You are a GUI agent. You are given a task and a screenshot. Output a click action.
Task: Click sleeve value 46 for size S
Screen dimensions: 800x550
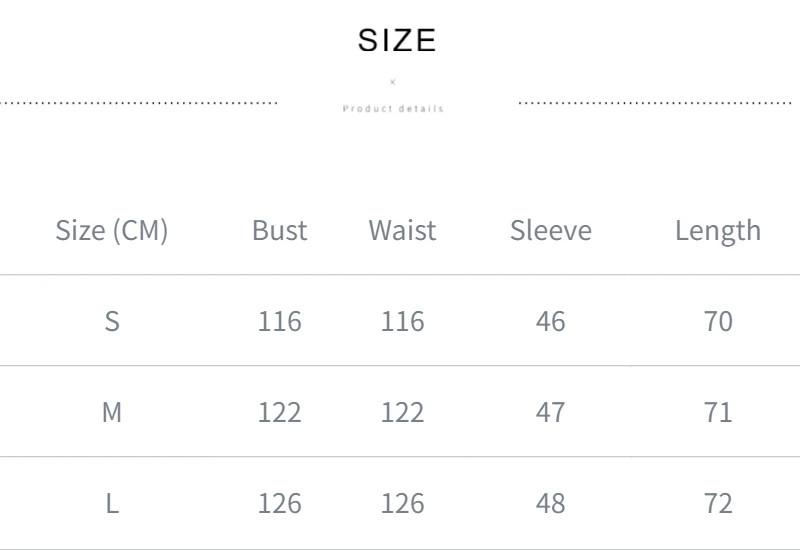(x=551, y=321)
